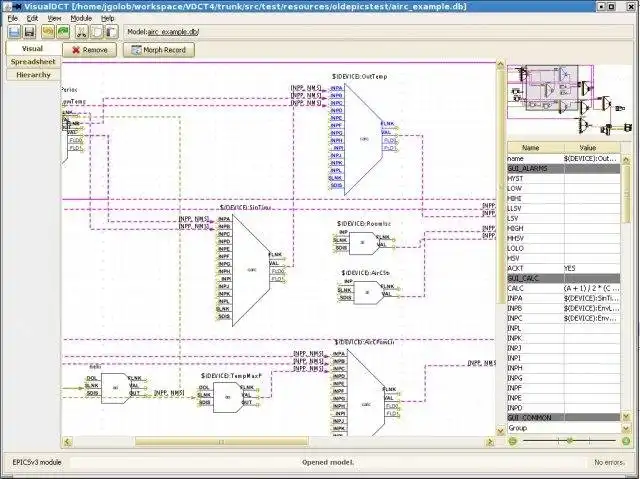Click the Remove button

point(90,50)
